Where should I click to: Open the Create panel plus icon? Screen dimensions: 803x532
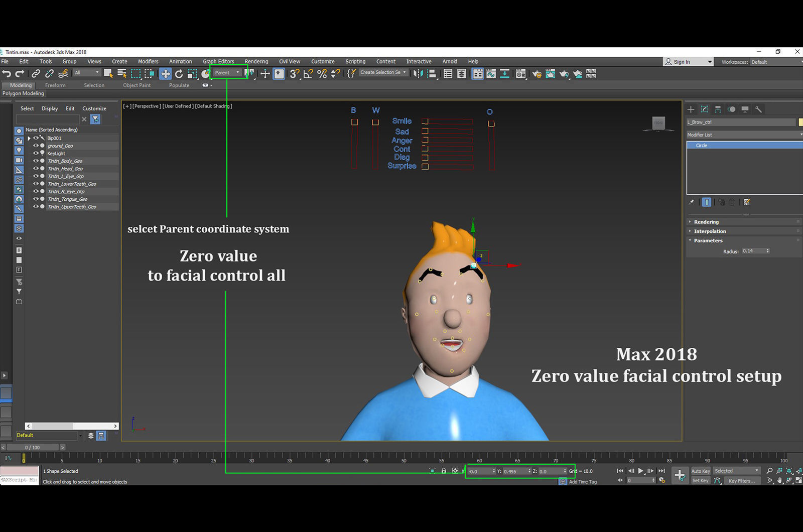tap(691, 109)
